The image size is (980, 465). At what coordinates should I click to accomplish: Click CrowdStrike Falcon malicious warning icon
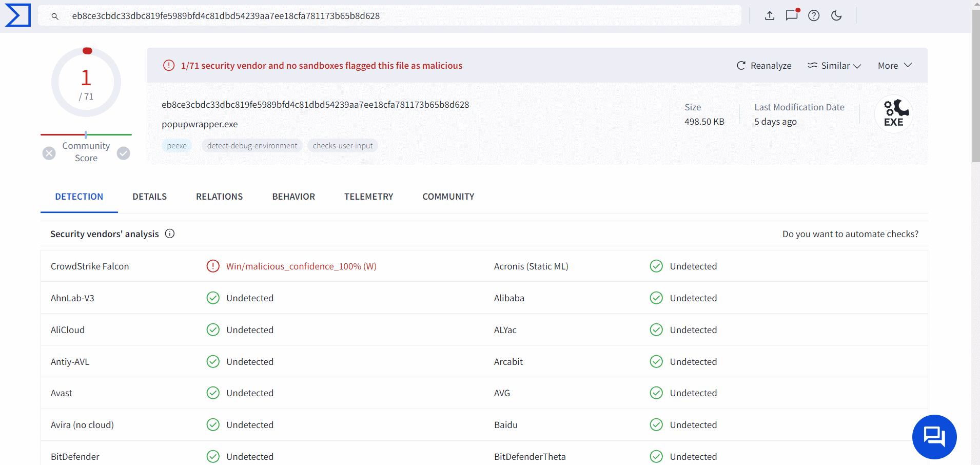pyautogui.click(x=213, y=266)
